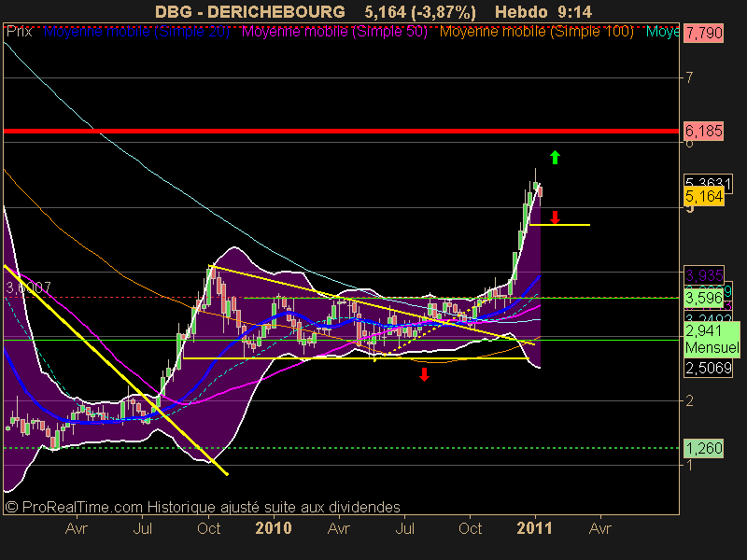Click the '9:14' time in the title
The image size is (747, 560).
click(576, 12)
